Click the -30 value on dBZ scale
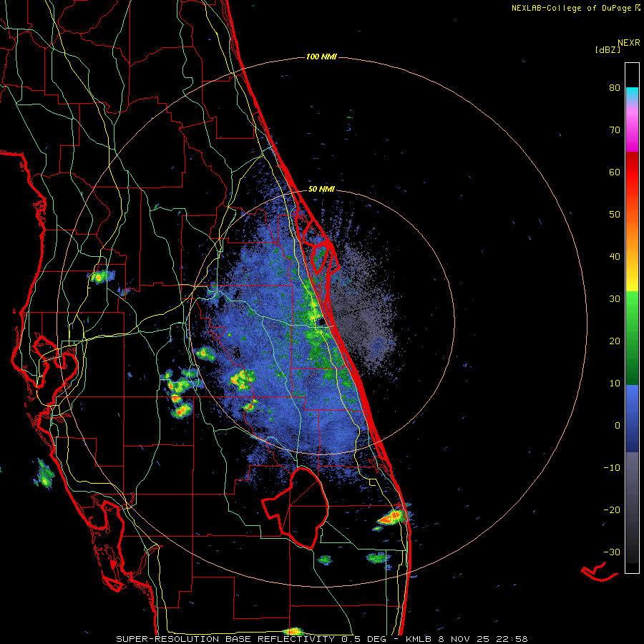This screenshot has width=644, height=644. (612, 552)
